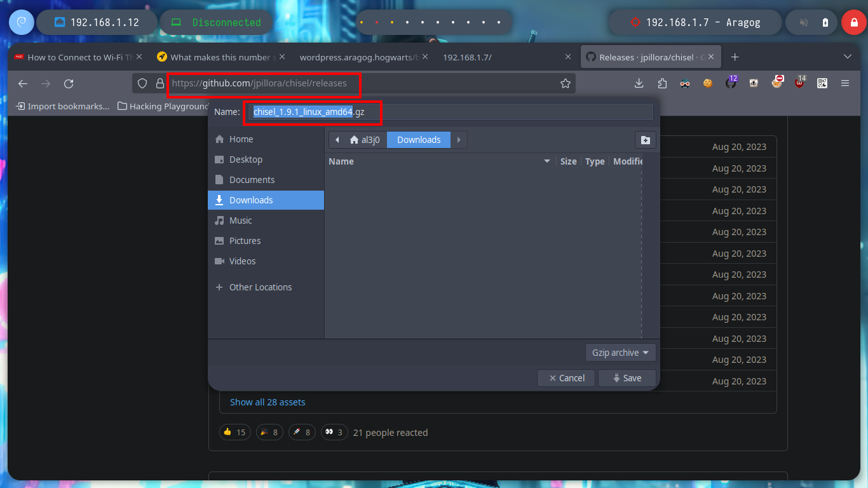868x488 pixels.
Task: Click the shield tracking protection icon
Action: pos(142,83)
